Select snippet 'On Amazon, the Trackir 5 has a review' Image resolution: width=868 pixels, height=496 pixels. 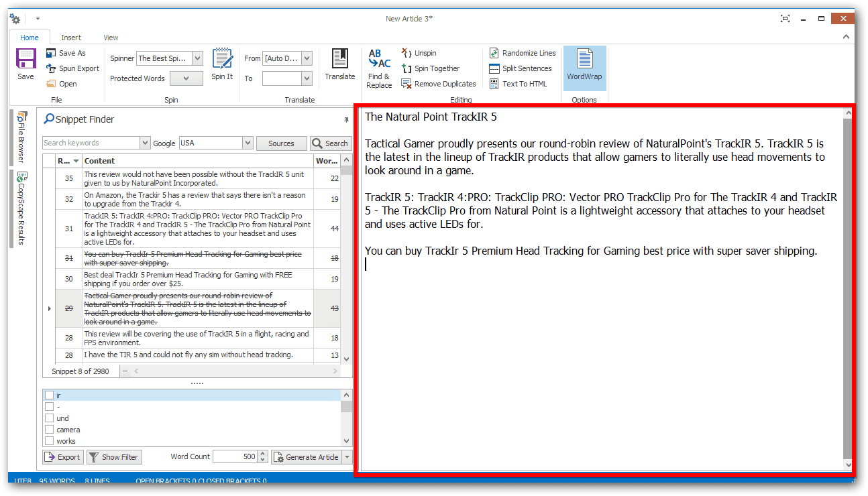198,199
